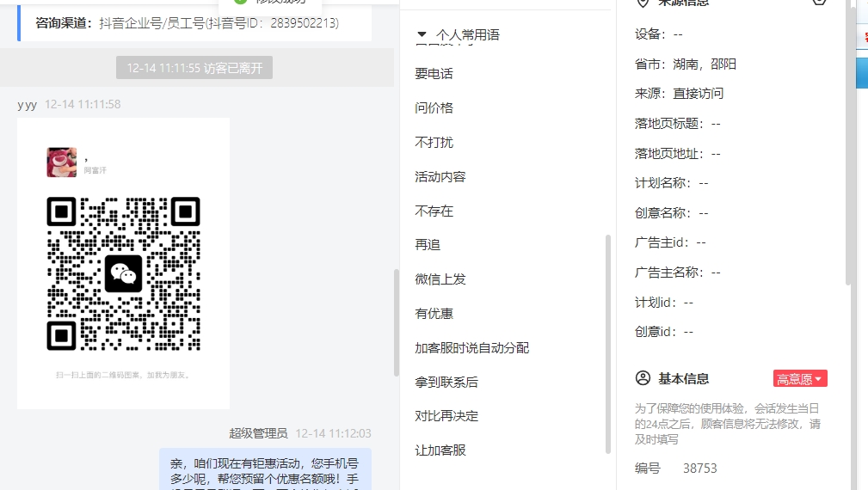Click the 计划id row
This screenshot has height=490, width=868.
664,302
